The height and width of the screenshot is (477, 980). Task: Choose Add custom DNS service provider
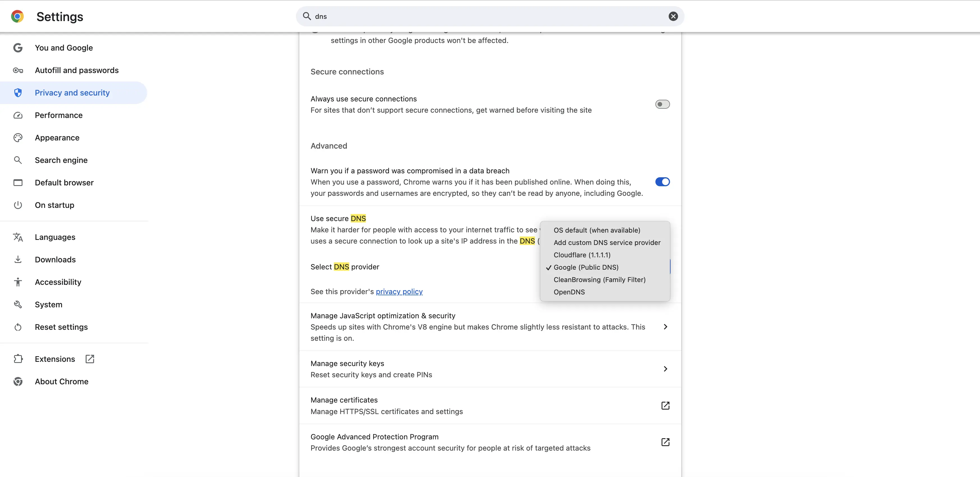point(605,242)
